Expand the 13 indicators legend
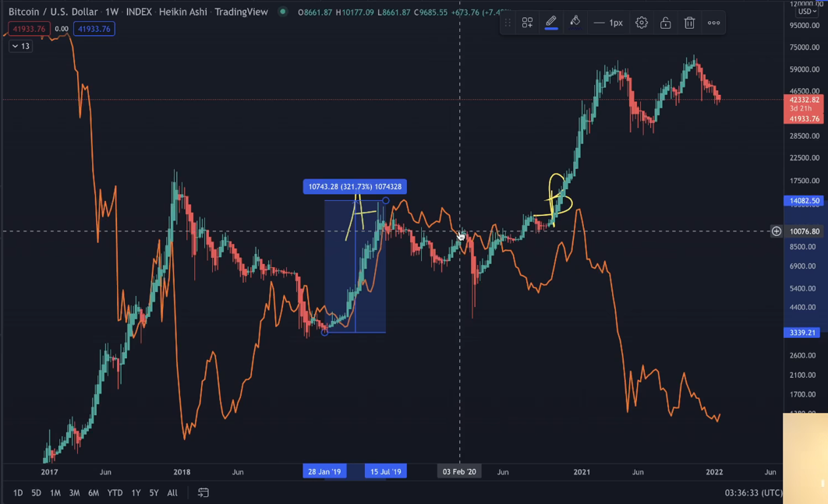 pyautogui.click(x=20, y=46)
